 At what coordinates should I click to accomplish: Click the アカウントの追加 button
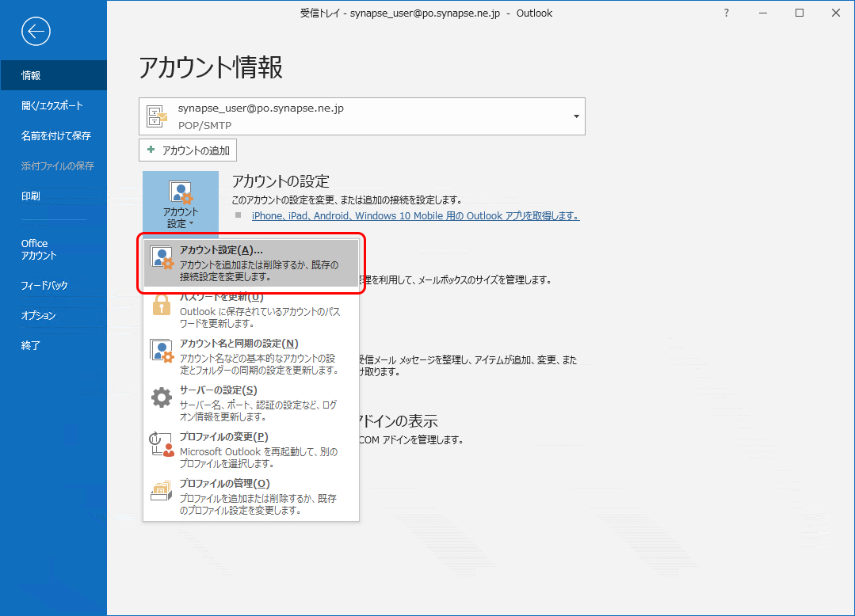[x=188, y=150]
